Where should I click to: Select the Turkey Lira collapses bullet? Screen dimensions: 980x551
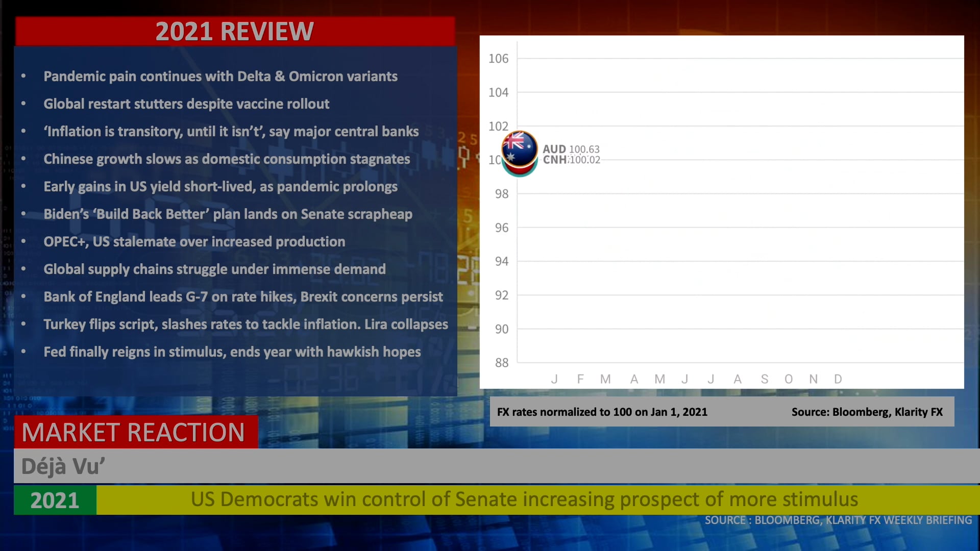[246, 324]
